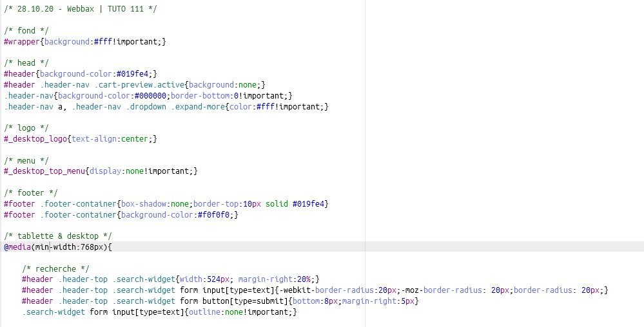This screenshot has height=327, width=644.
Task: Click the '-moz-border-radius' property
Action: (x=441, y=290)
